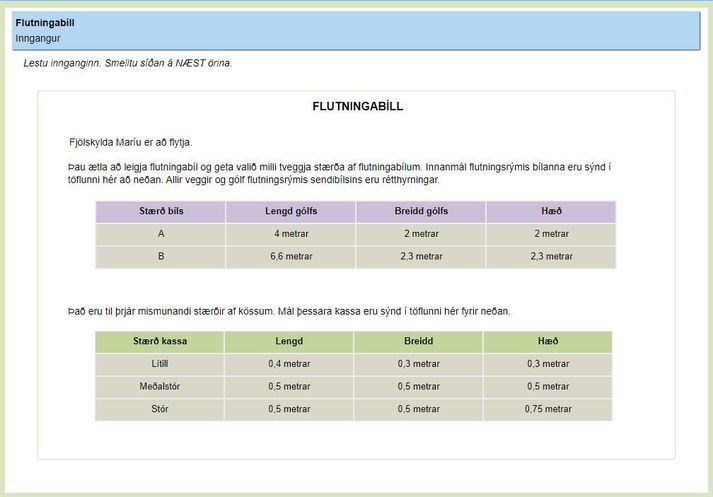Select Lítill's width '0,3 metrar'

click(418, 364)
